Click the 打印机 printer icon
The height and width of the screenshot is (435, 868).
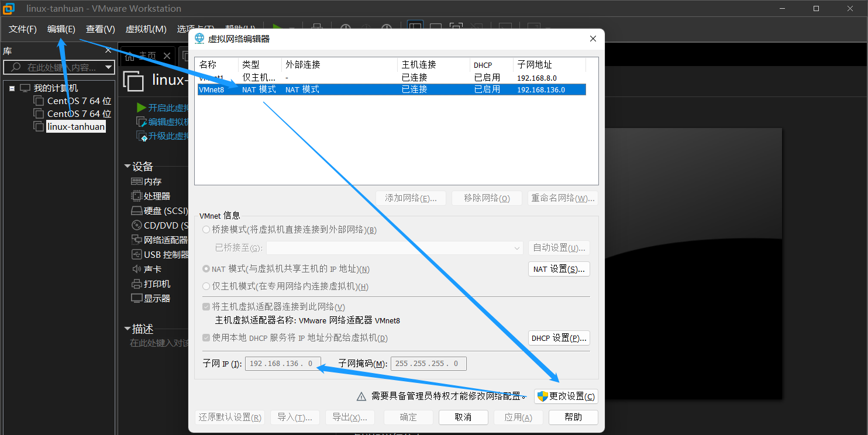coord(137,284)
